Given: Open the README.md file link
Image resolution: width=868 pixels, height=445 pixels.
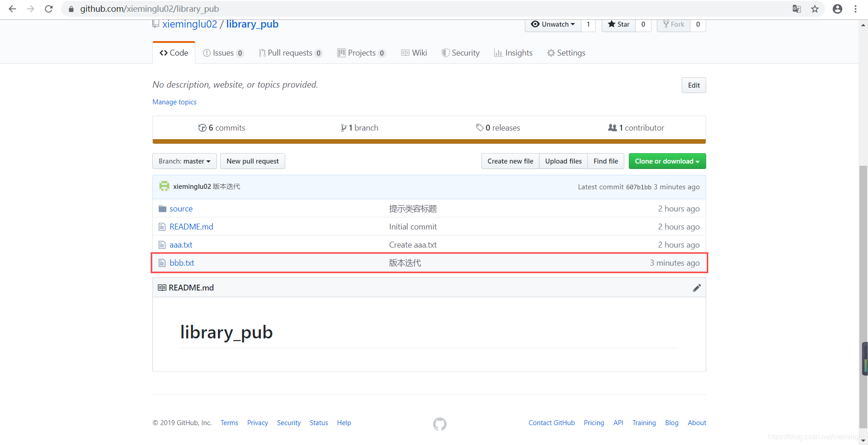Looking at the screenshot, I should click(x=191, y=227).
